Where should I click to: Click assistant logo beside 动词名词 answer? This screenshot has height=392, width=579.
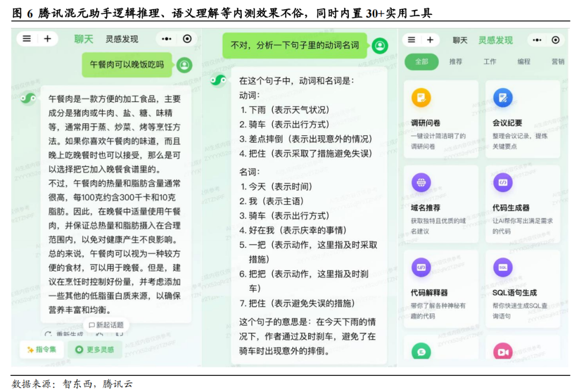pos(218,79)
